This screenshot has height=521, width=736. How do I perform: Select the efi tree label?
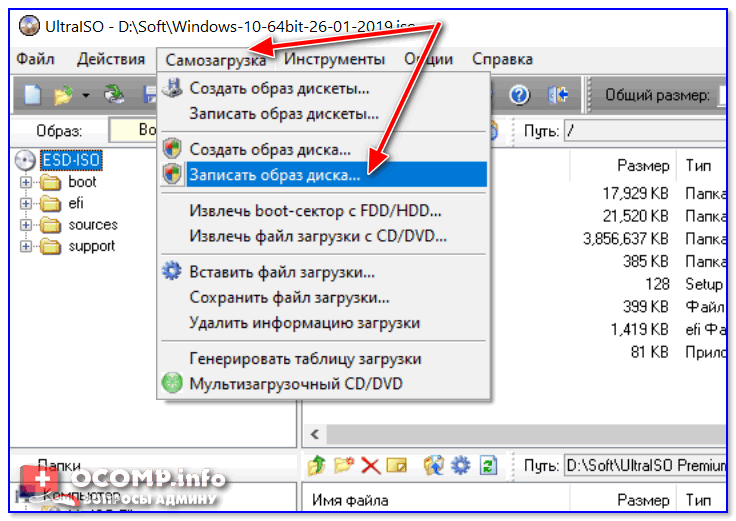click(x=76, y=204)
